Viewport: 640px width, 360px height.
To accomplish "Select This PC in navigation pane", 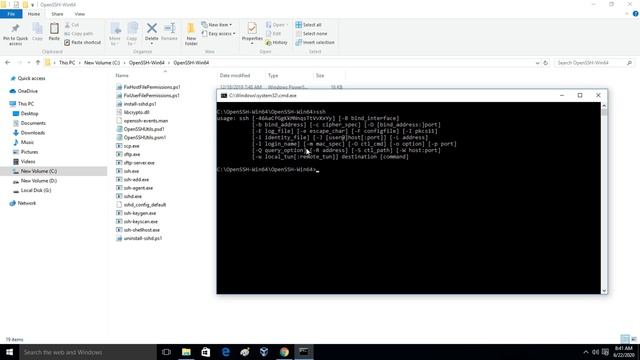I will click(x=26, y=104).
